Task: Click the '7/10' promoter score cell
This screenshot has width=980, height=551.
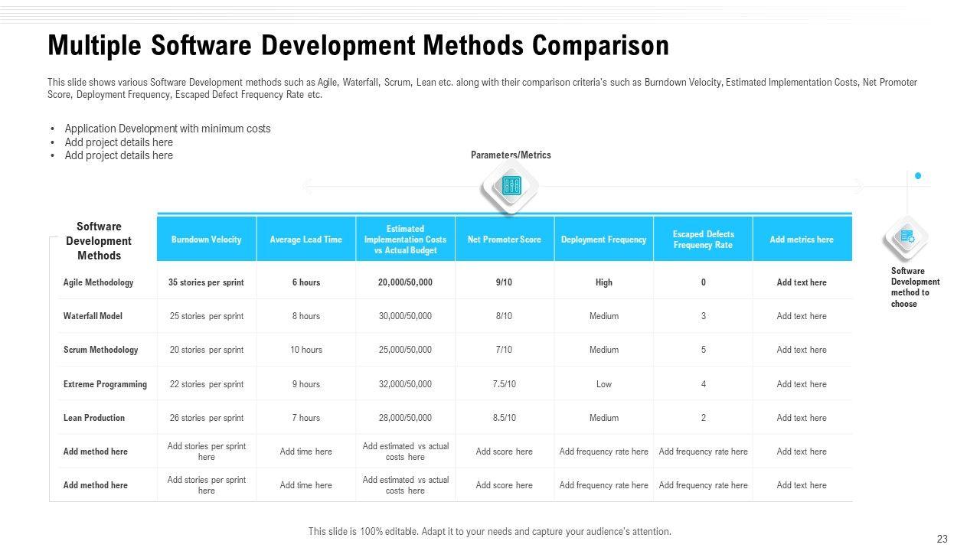Action: point(504,350)
